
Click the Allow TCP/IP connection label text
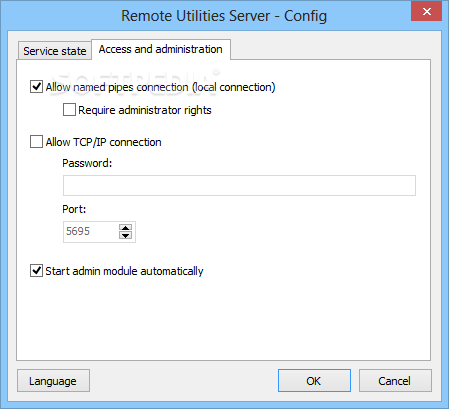pos(103,142)
